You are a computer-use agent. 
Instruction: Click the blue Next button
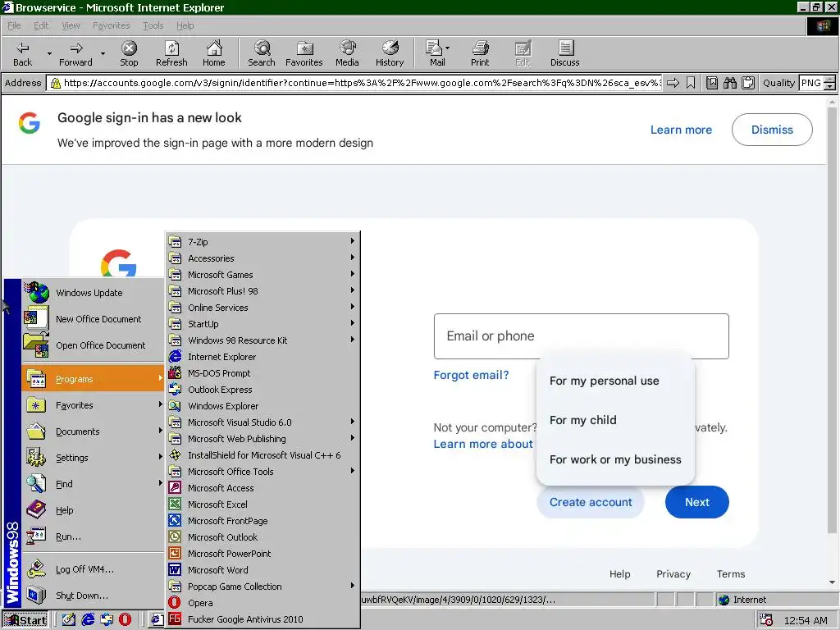[697, 502]
